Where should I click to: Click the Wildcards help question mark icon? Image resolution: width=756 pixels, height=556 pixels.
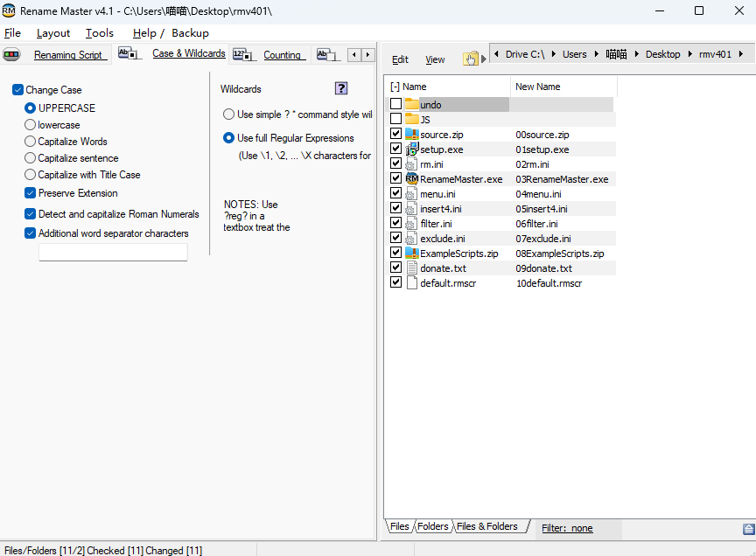(341, 88)
